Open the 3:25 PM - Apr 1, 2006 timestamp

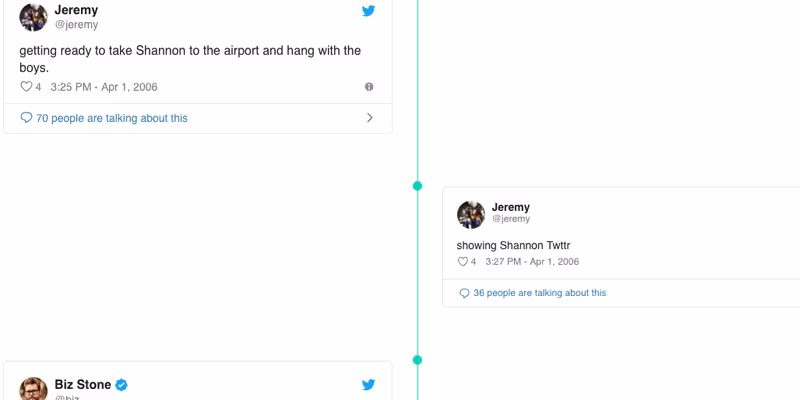104,87
